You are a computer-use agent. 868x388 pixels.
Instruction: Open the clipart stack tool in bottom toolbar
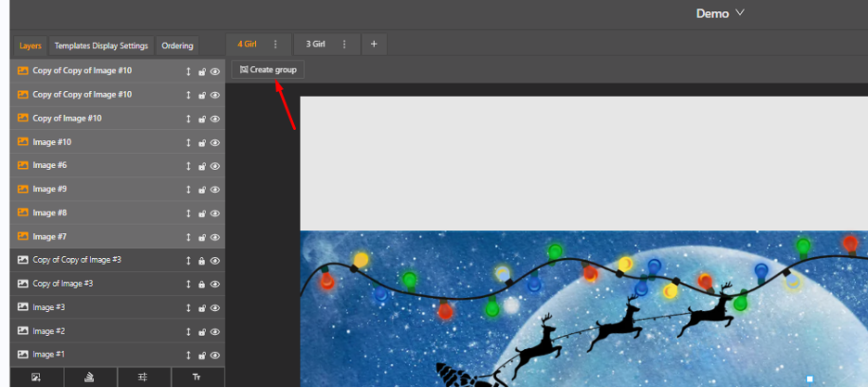click(x=90, y=377)
